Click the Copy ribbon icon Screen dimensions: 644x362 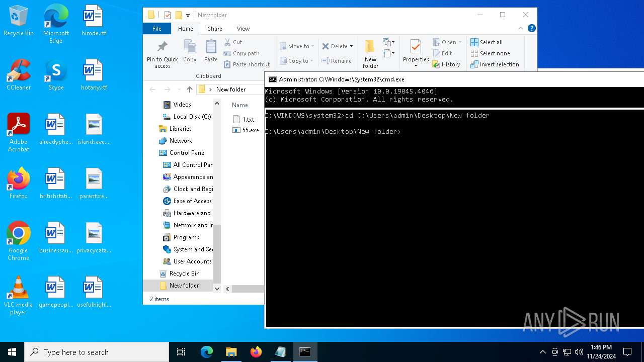[x=190, y=51]
